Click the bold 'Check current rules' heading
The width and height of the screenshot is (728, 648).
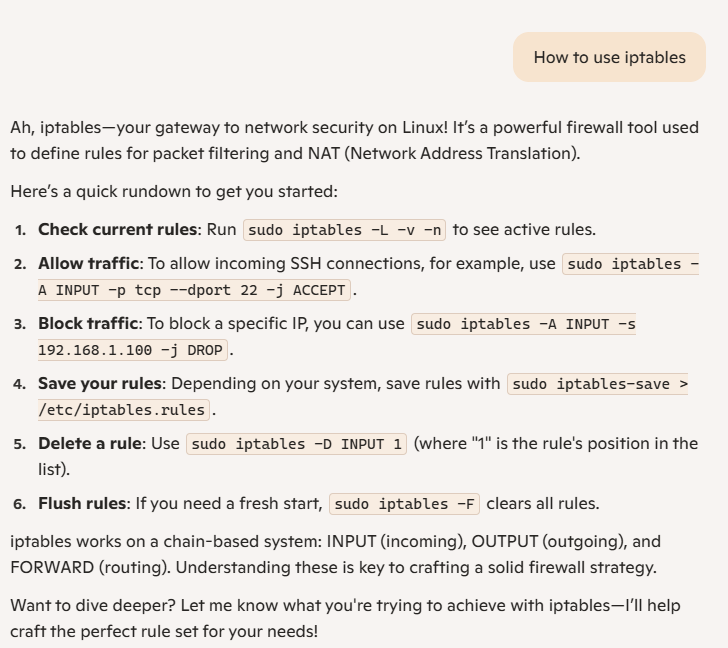point(117,229)
